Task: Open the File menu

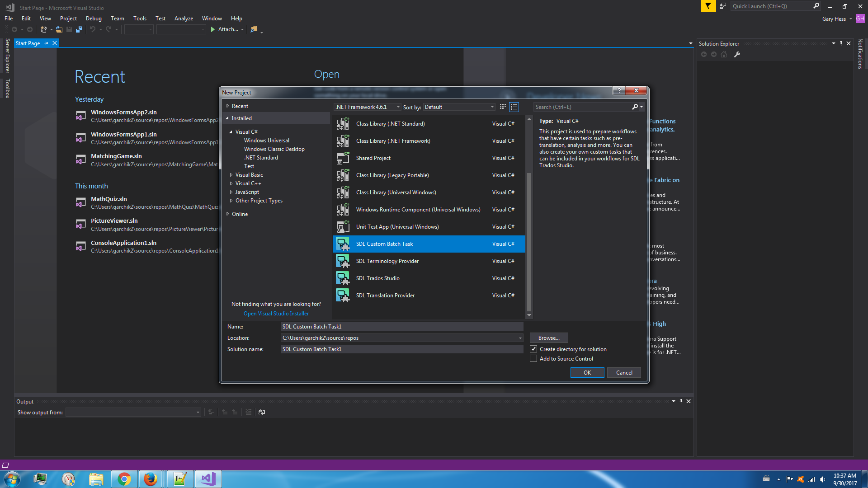Action: click(9, 19)
